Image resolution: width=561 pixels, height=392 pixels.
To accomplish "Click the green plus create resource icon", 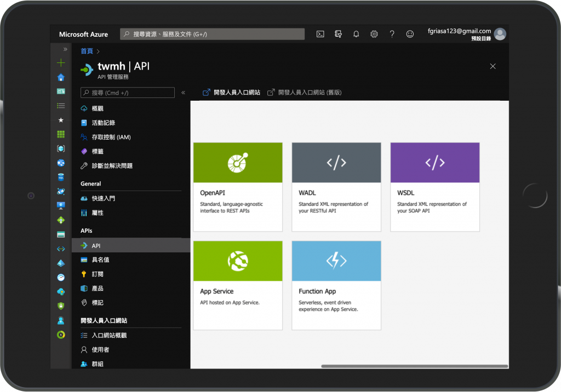I will point(61,63).
